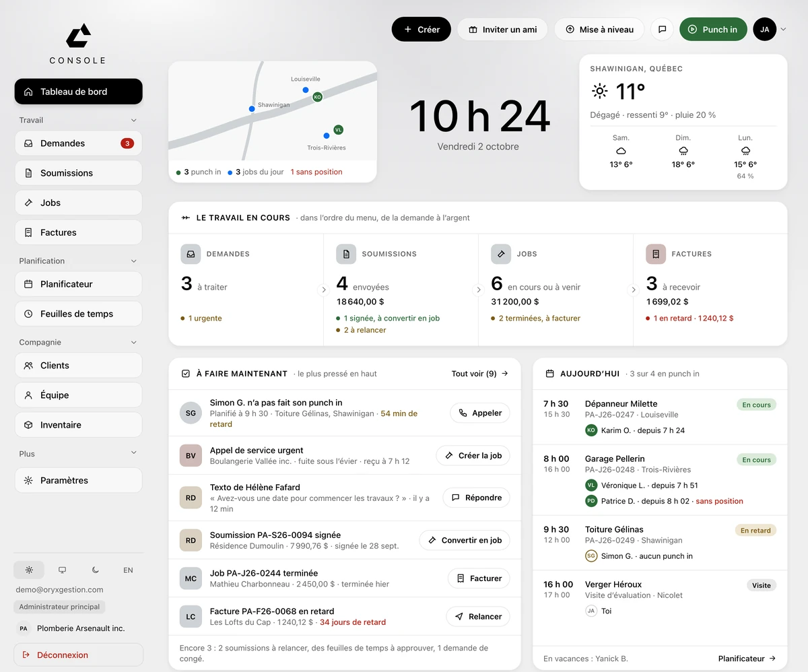The height and width of the screenshot is (672, 808).
Task: Click the red 3 badge on Demandes
Action: coord(127,143)
